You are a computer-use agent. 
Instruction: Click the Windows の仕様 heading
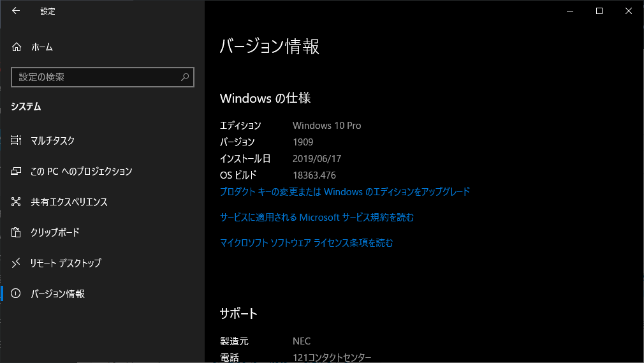(265, 98)
